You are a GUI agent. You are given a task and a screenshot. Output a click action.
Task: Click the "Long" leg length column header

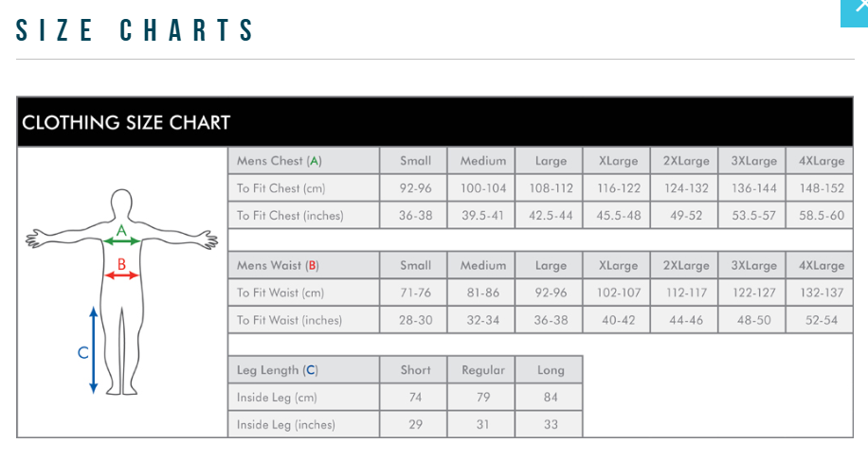point(551,370)
